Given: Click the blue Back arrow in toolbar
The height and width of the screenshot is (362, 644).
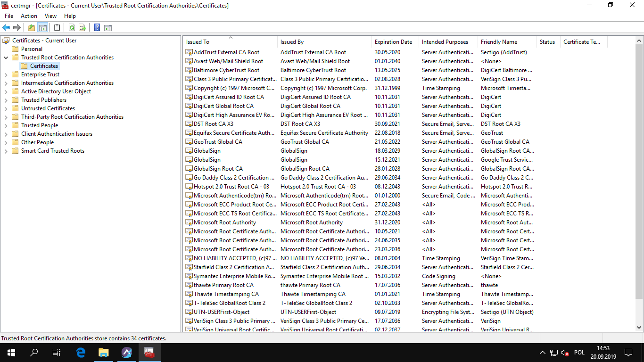Looking at the screenshot, I should (6, 28).
